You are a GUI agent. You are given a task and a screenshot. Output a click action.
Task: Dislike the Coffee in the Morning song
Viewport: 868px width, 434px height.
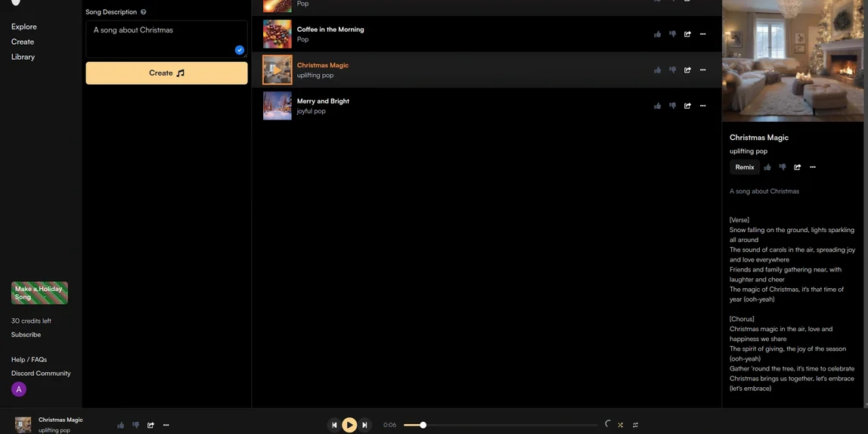(x=673, y=34)
